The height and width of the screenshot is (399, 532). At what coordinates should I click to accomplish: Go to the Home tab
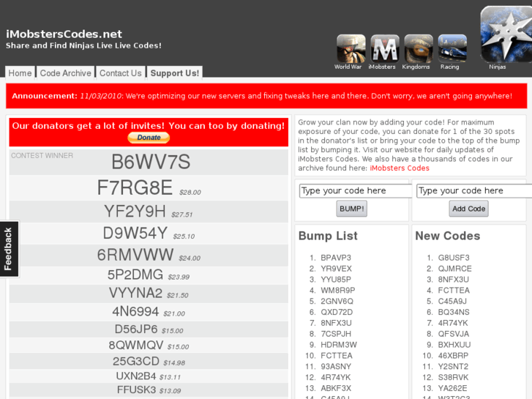tap(20, 73)
